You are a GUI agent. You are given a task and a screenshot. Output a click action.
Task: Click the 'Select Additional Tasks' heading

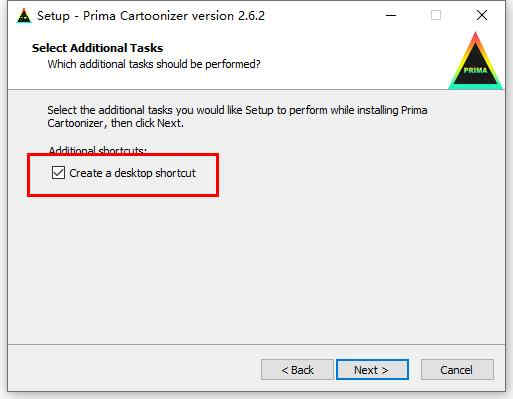pos(97,48)
